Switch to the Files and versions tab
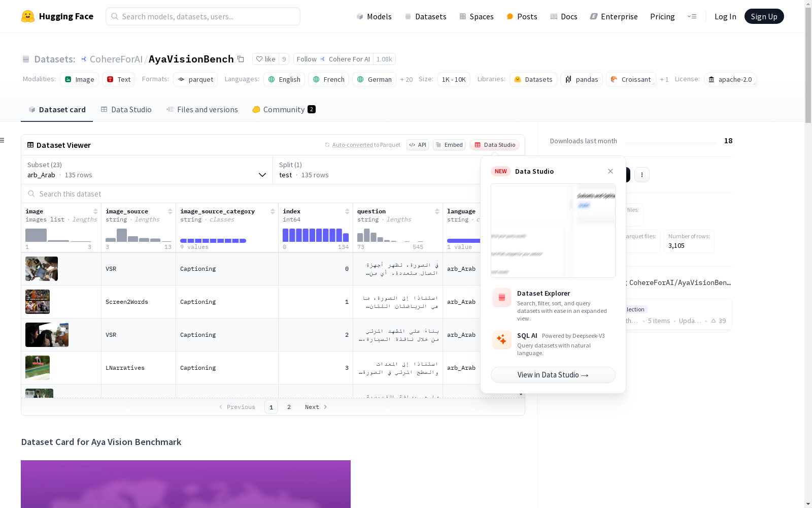Screen dimensions: 812x508 click(x=202, y=109)
